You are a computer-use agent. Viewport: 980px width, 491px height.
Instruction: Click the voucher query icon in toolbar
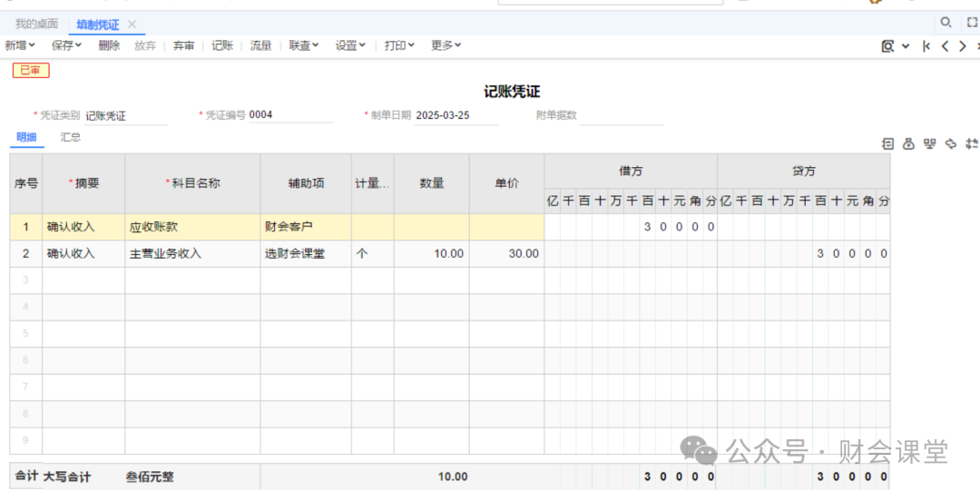pyautogui.click(x=888, y=46)
